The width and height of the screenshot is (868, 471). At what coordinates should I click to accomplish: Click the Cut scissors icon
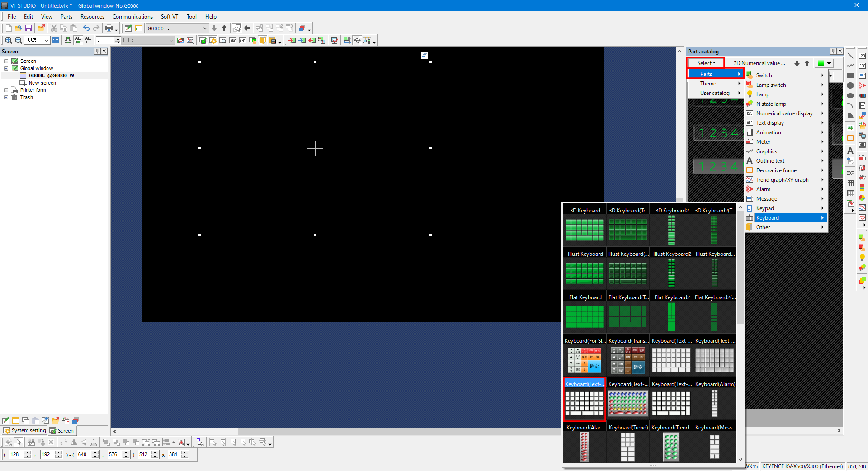[x=54, y=28]
